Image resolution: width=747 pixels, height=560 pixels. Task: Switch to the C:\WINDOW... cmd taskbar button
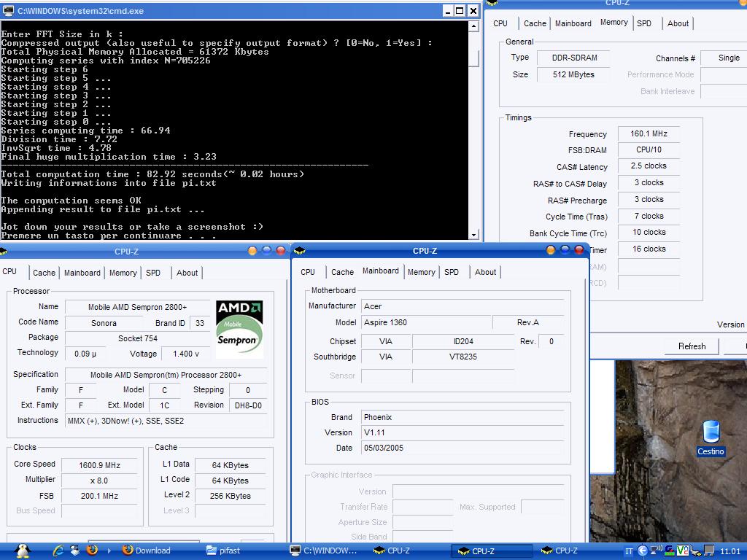[x=323, y=551]
